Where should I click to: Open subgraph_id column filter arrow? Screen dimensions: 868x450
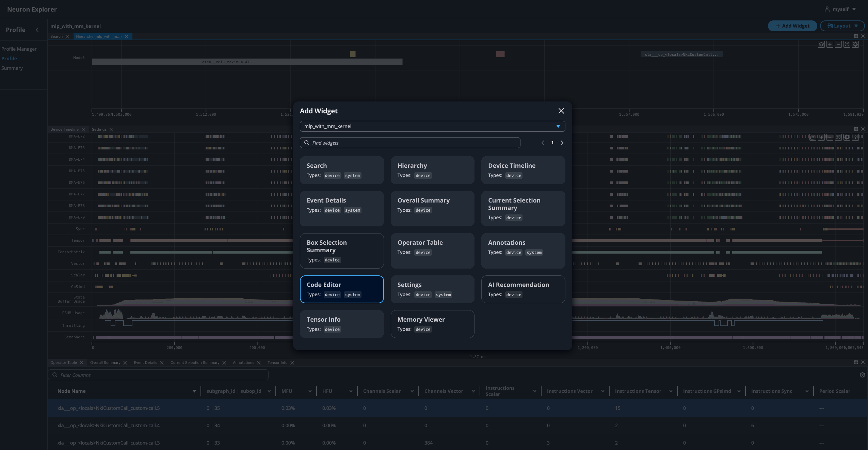269,391
